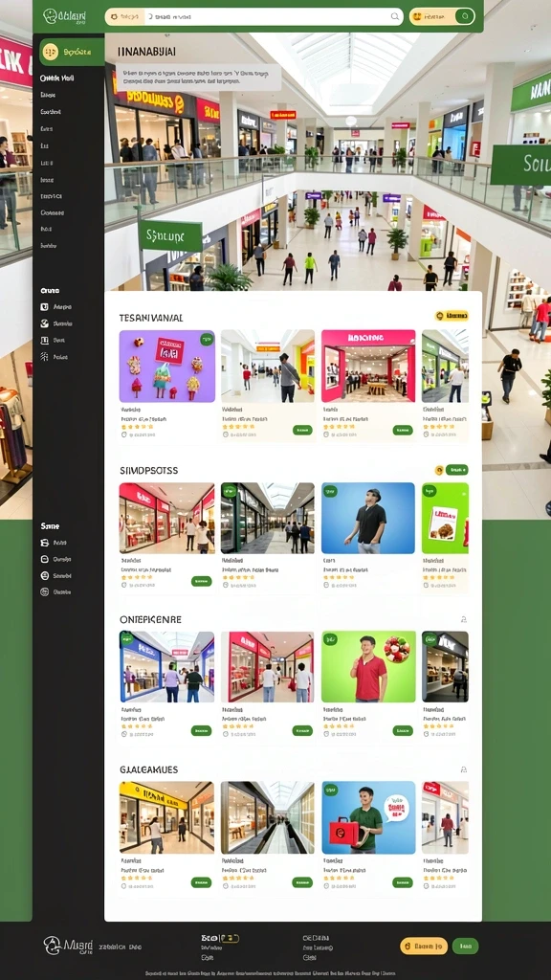Click the star rating on the red-shirt man card
The width and height of the screenshot is (551, 980).
338,726
